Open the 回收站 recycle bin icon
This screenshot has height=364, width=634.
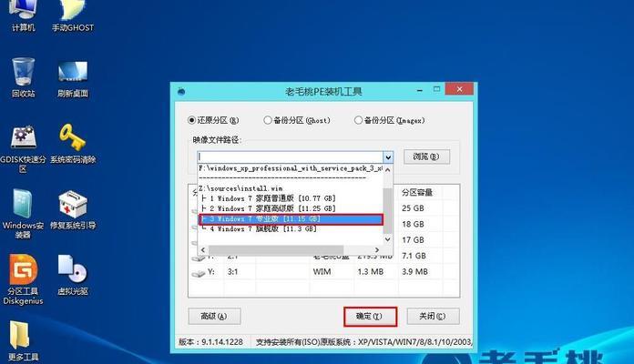pos(23,77)
